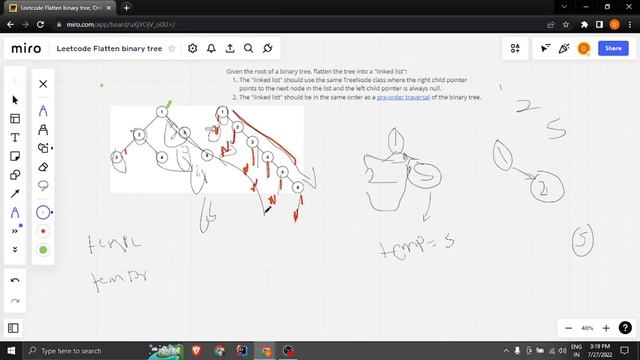The image size is (640, 360).
Task: Open the Frames side panel
Action: point(13,328)
